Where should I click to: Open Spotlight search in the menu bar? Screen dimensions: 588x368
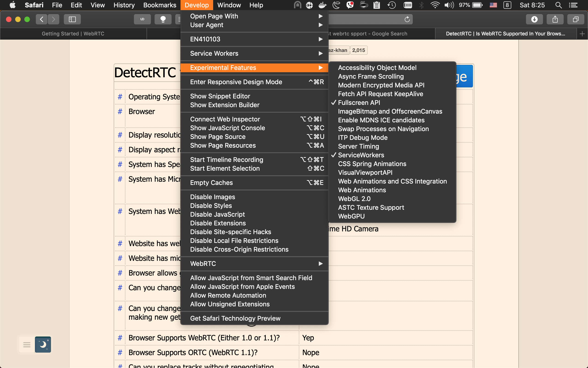point(559,5)
